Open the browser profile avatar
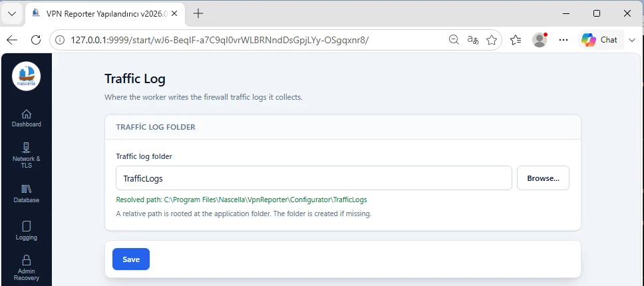 540,40
